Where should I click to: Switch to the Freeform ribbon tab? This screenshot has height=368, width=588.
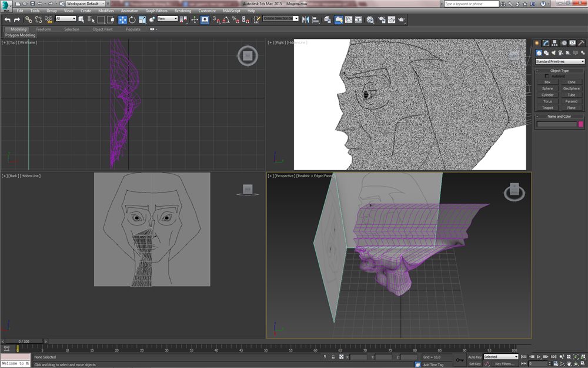coord(44,29)
